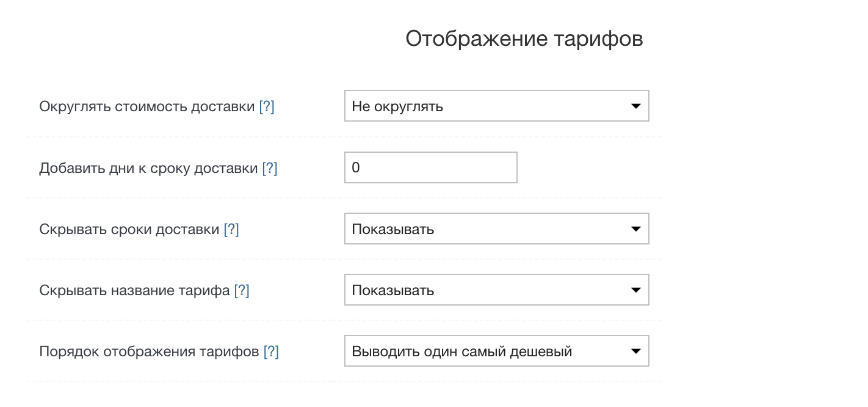Image resolution: width=868 pixels, height=407 pixels.
Task: Click the 'Добавить дни к сроку доставки' label
Action: pyautogui.click(x=148, y=168)
